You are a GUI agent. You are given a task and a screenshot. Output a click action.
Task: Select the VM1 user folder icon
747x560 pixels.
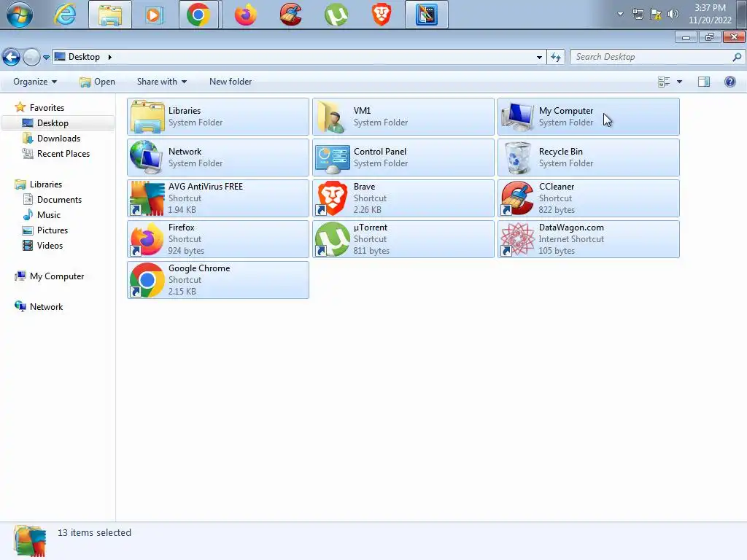332,117
